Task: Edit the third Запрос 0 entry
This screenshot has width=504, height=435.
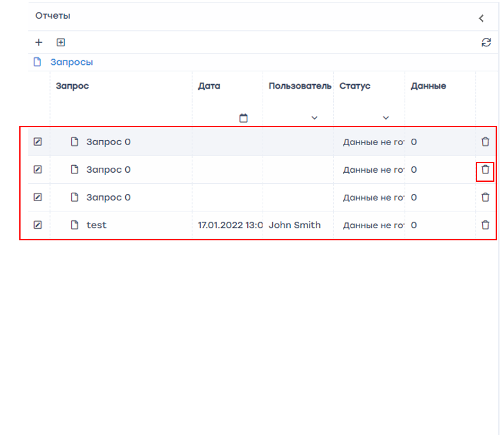Action: [38, 197]
